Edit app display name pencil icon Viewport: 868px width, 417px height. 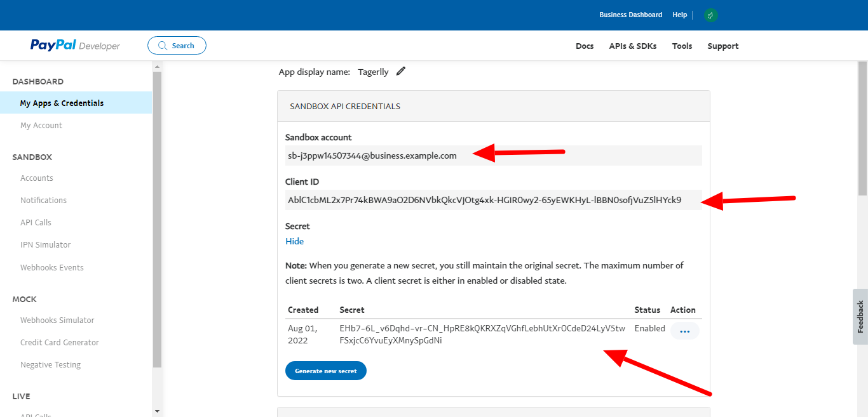[x=400, y=71]
